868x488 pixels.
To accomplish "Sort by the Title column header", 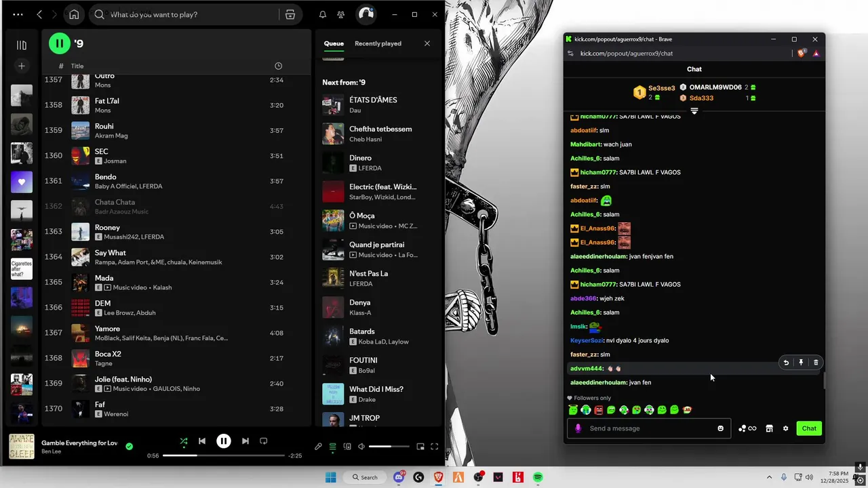I will [77, 66].
